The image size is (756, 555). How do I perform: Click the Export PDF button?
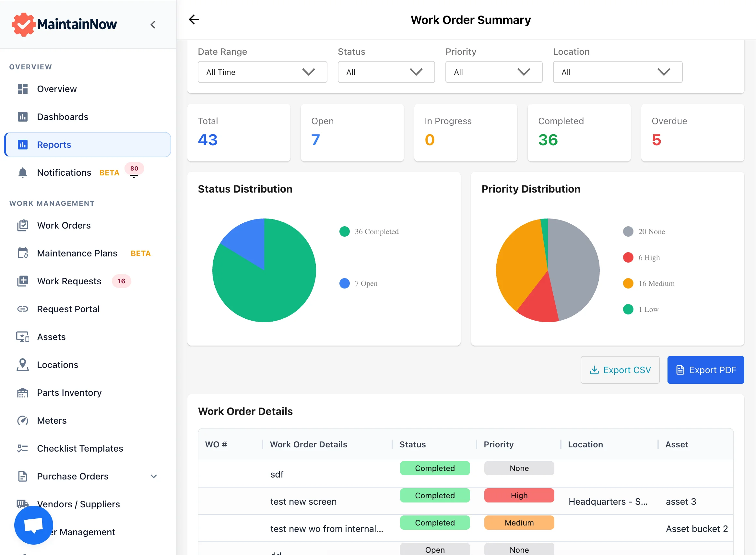coord(705,370)
